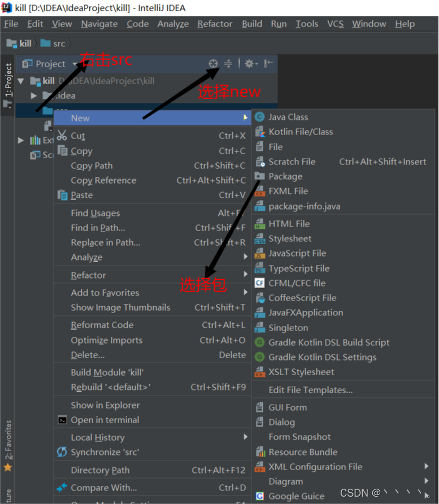
Task: Click the Gradle Kotlin DSL Build Script icon
Action: [x=259, y=342]
